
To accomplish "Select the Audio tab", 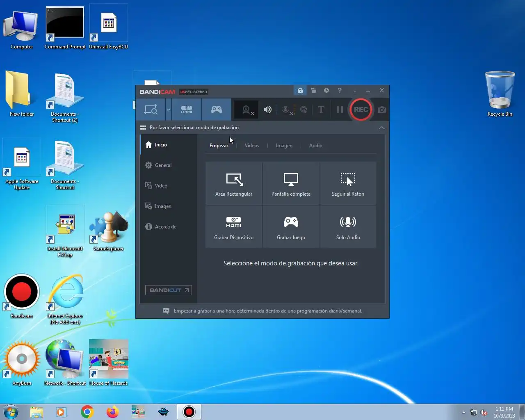I will pos(315,146).
